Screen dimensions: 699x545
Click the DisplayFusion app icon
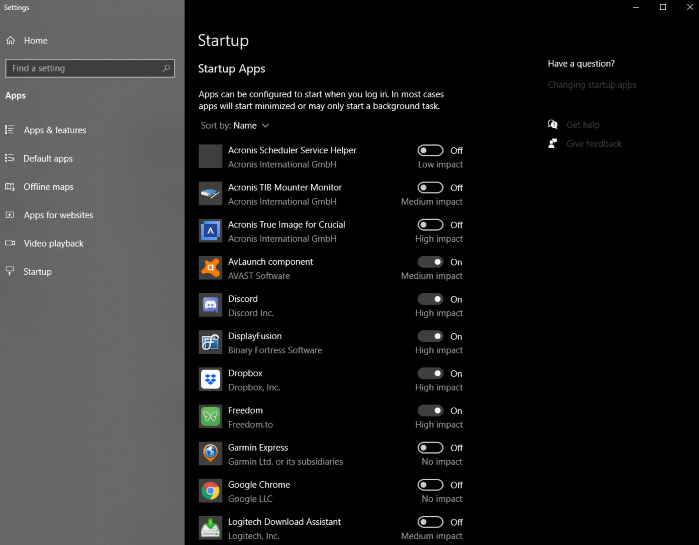[x=210, y=342]
